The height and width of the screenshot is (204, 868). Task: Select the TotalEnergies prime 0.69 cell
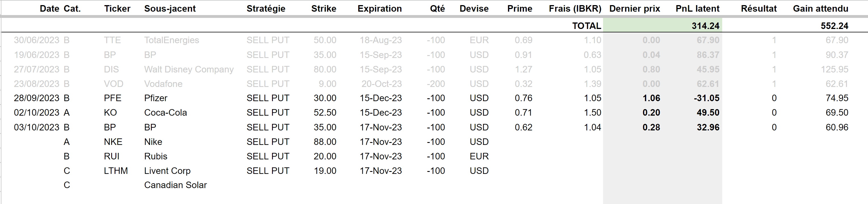pyautogui.click(x=523, y=40)
